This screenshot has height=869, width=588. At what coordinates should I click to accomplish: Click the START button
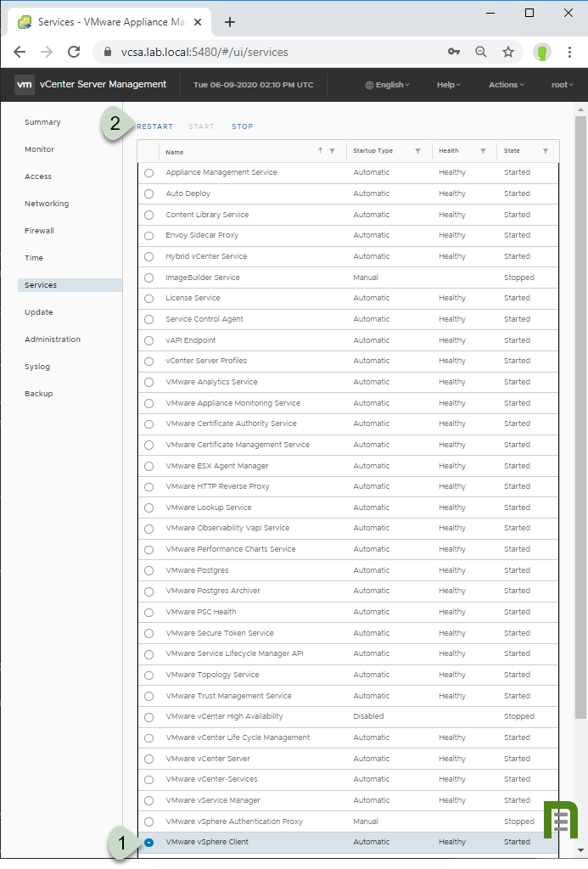pyautogui.click(x=201, y=126)
